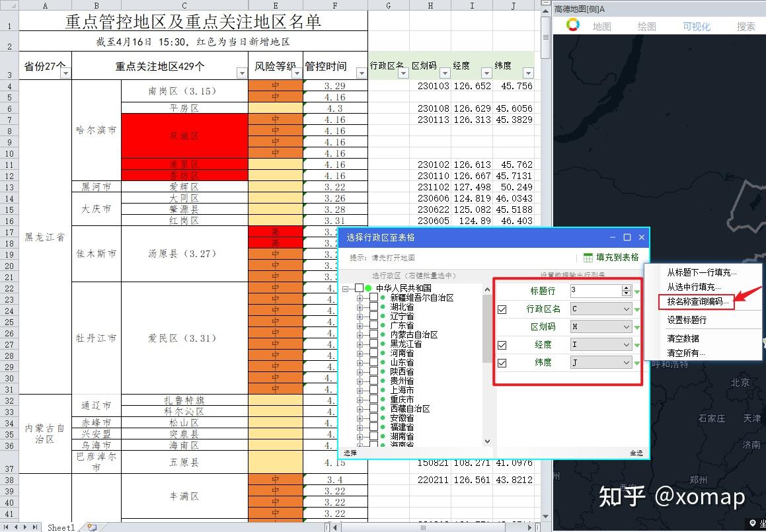Viewport: 766px width, 532px height.
Task: Choose 清空数据 in context menu
Action: (x=683, y=338)
